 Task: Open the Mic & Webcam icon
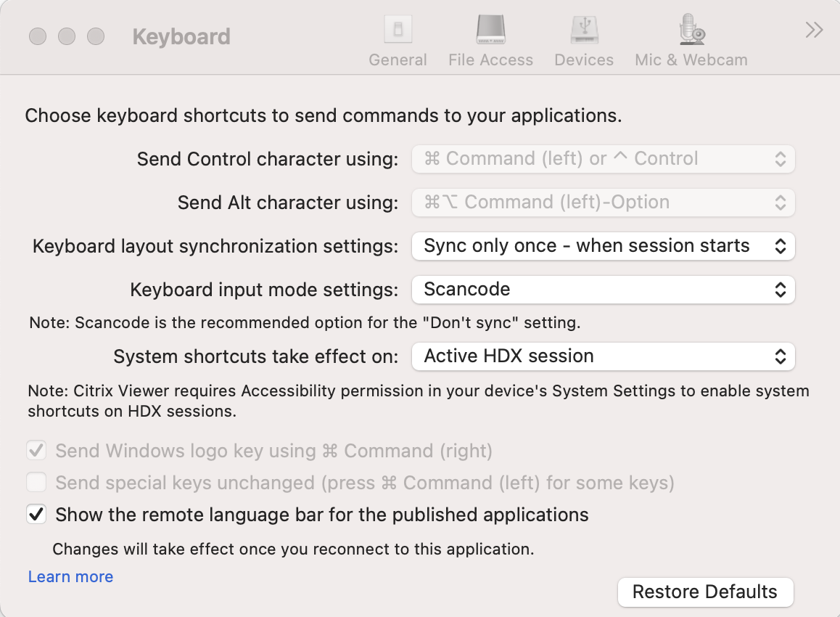[x=691, y=30]
